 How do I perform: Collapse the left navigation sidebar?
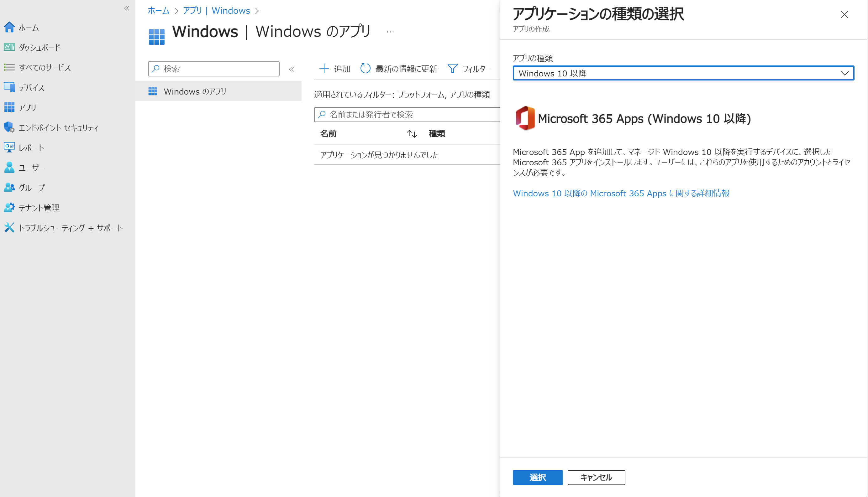(x=127, y=8)
